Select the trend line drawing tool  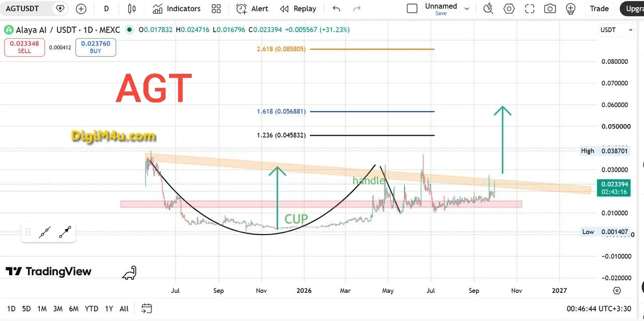click(x=45, y=232)
